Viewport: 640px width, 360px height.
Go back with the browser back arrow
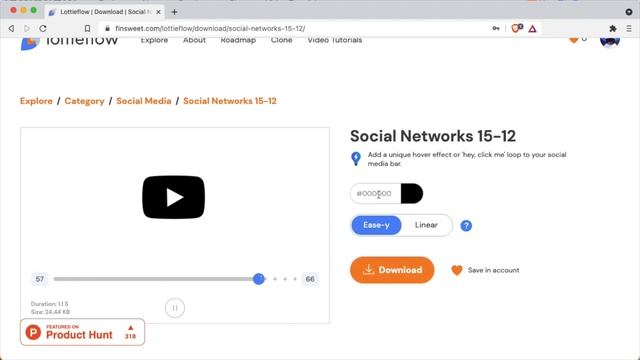click(11, 29)
